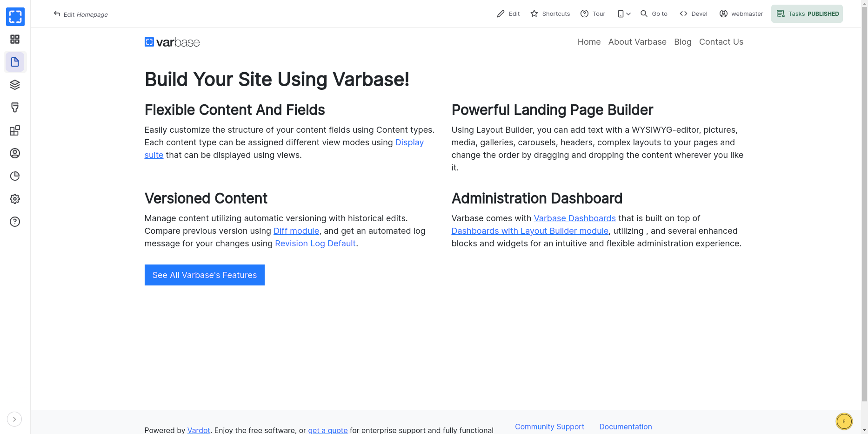Viewport: 868px width, 434px height.
Task: Click the yellow circle badge showing 6
Action: pos(844,421)
